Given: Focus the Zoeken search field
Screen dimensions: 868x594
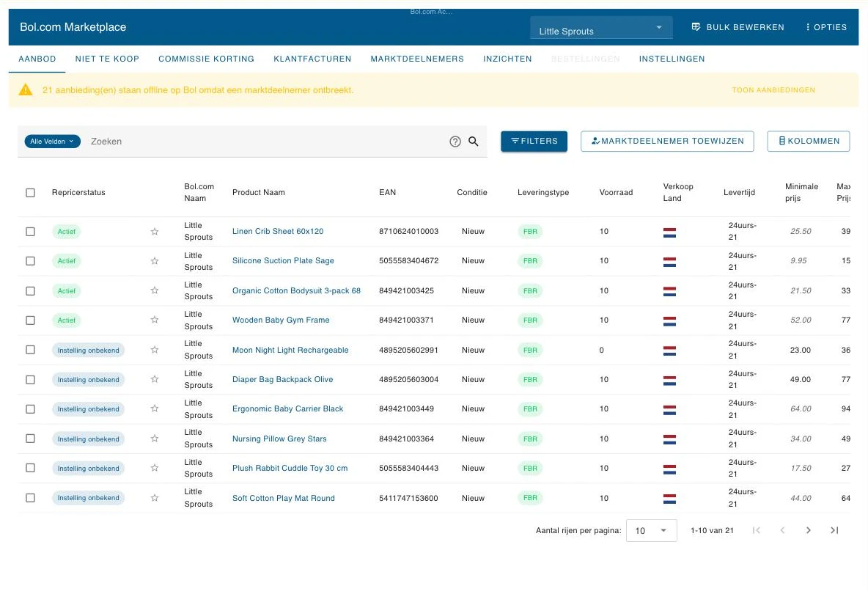Looking at the screenshot, I should (x=265, y=142).
